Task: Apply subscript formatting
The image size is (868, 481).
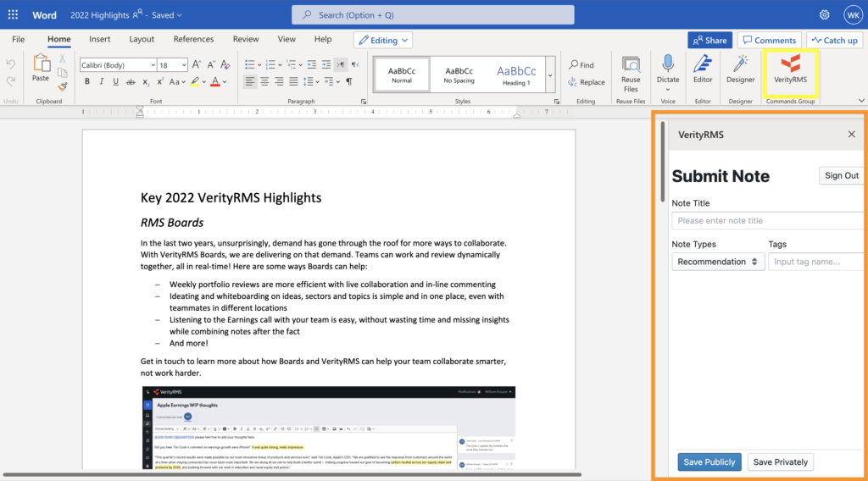Action: (x=145, y=82)
